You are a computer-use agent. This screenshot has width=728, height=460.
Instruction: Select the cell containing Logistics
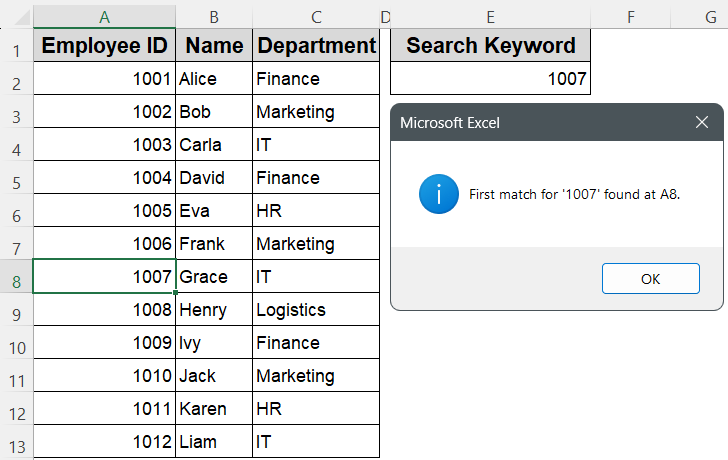point(316,310)
